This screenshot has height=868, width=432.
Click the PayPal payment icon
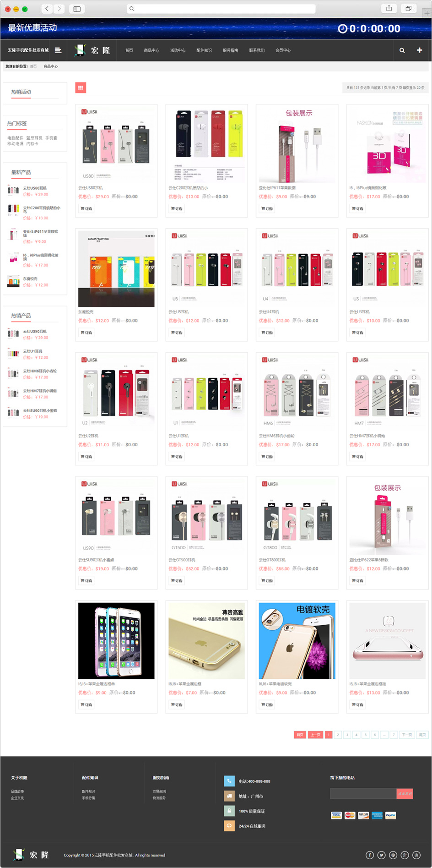[390, 815]
